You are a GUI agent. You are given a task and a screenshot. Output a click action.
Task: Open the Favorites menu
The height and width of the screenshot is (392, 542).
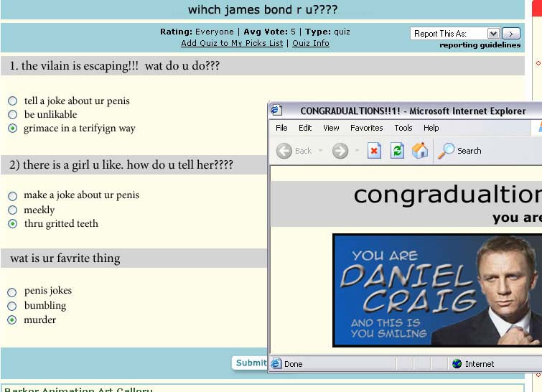point(366,128)
